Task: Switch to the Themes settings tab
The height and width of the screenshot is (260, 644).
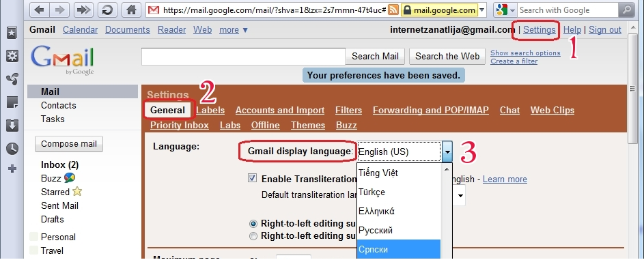Action: (x=308, y=125)
